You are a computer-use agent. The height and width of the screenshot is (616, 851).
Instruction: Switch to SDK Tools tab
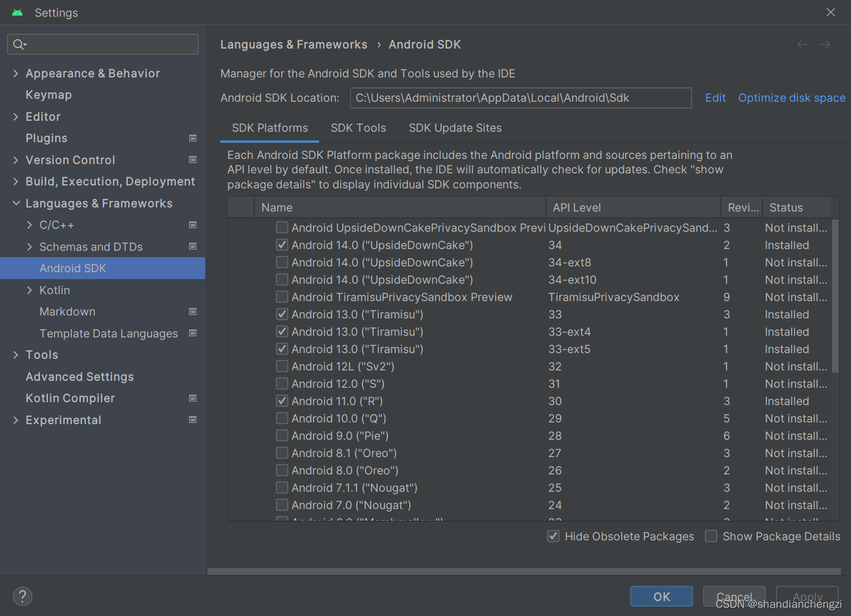(x=358, y=128)
